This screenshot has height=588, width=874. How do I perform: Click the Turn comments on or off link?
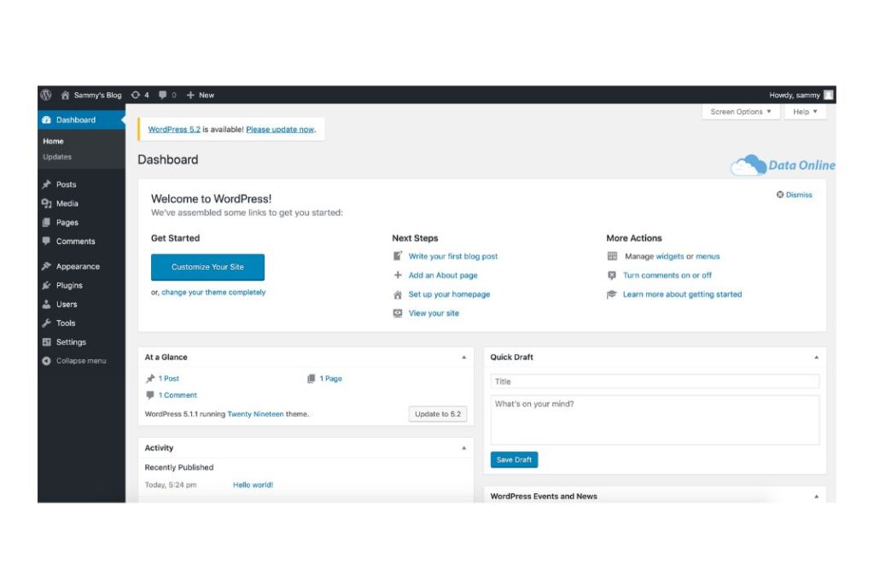click(667, 276)
